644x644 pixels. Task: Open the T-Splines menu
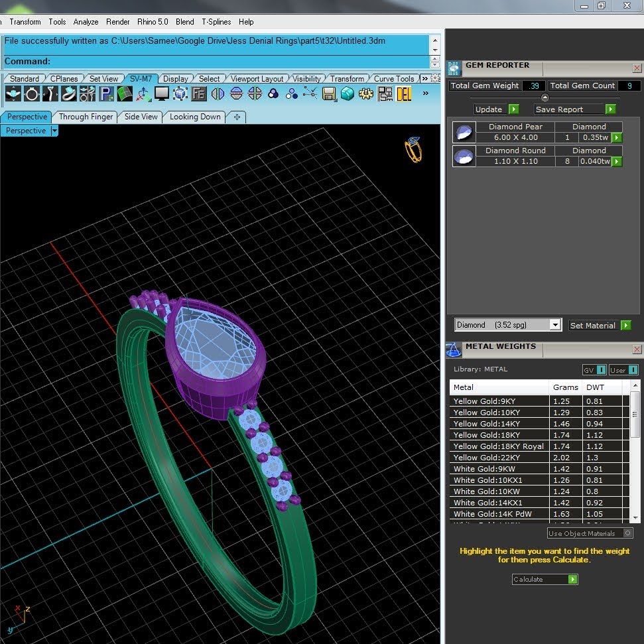(x=216, y=22)
